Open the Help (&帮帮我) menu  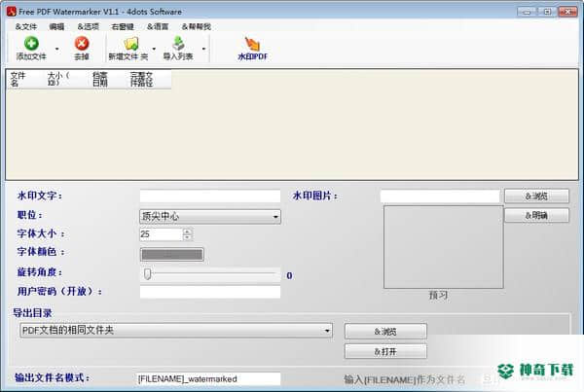197,27
